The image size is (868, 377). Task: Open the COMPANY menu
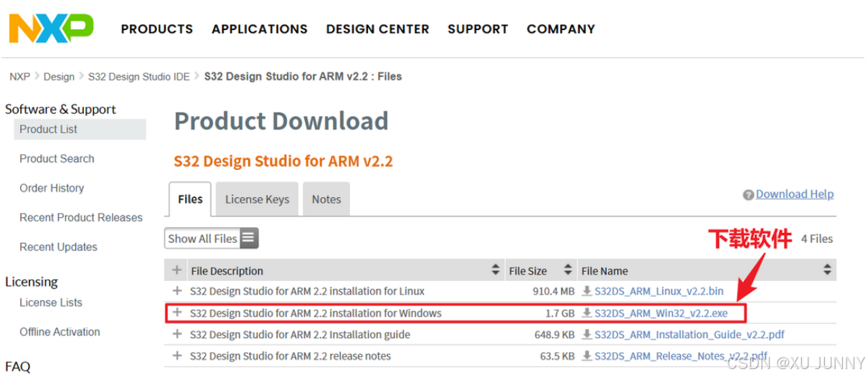point(561,29)
